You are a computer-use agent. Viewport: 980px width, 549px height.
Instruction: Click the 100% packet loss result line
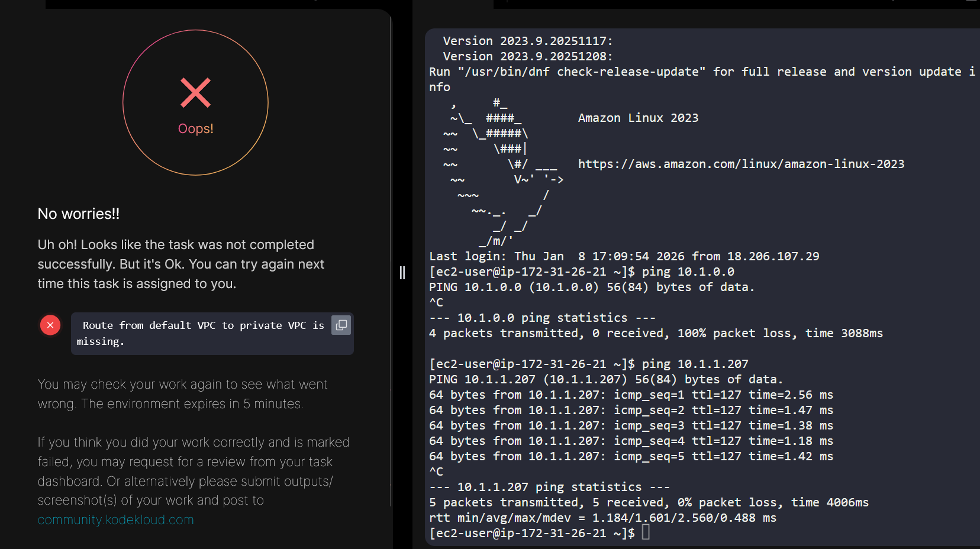click(x=656, y=333)
